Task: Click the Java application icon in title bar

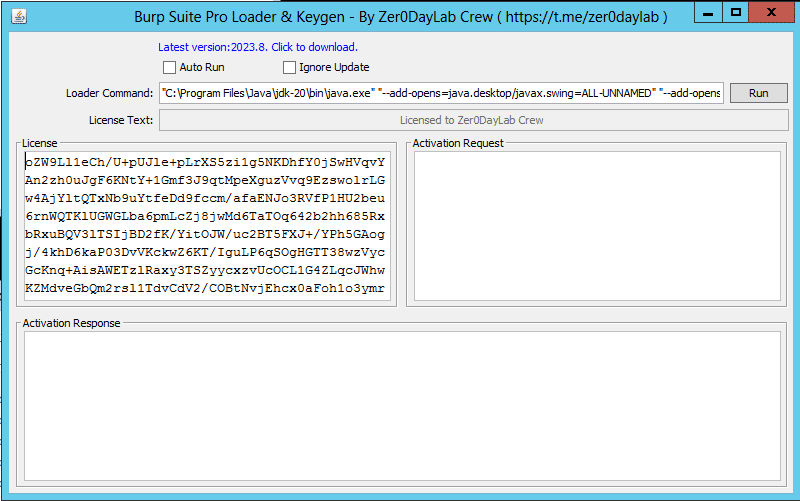Action: [x=19, y=16]
